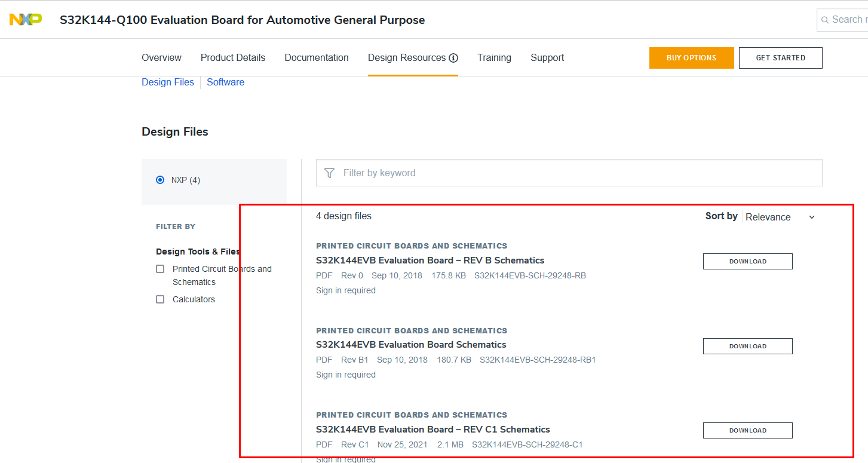
Task: Download the REV B Schematics file
Action: click(747, 262)
